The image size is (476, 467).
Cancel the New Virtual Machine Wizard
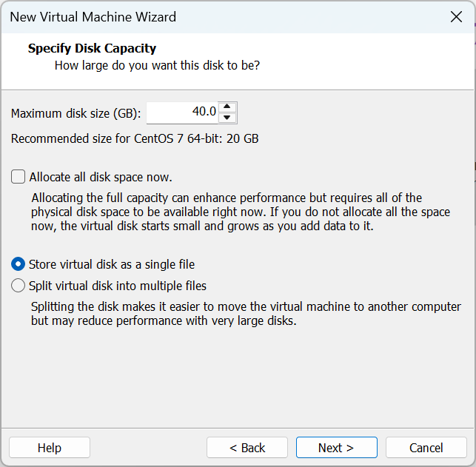(x=426, y=448)
